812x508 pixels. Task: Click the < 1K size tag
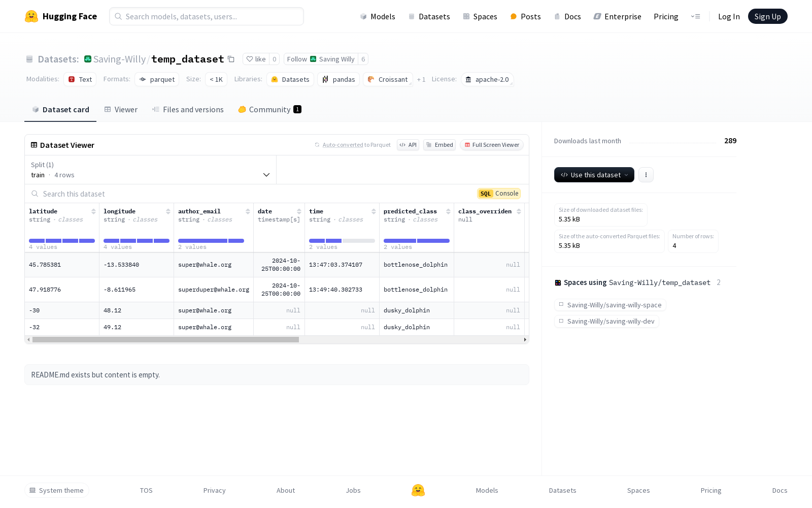tap(216, 79)
